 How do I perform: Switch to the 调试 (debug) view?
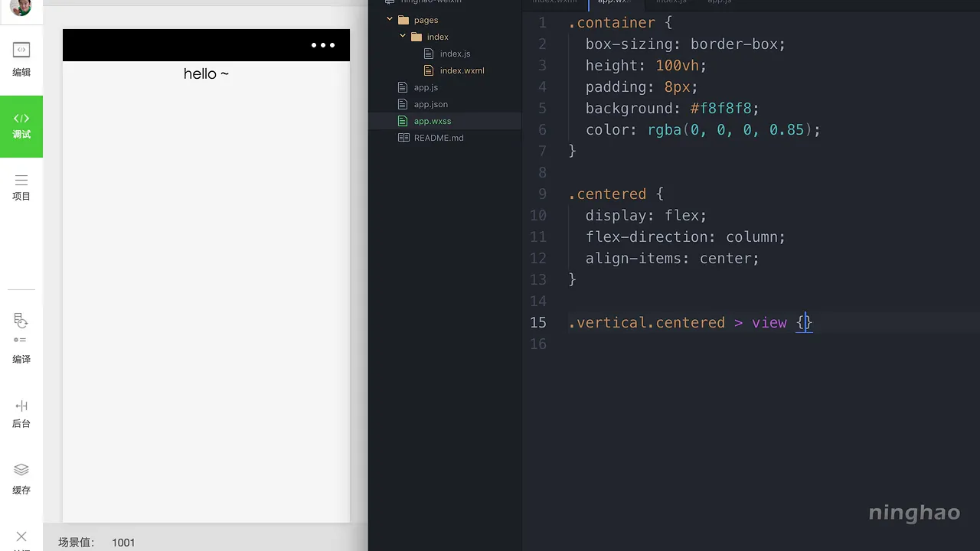21,126
